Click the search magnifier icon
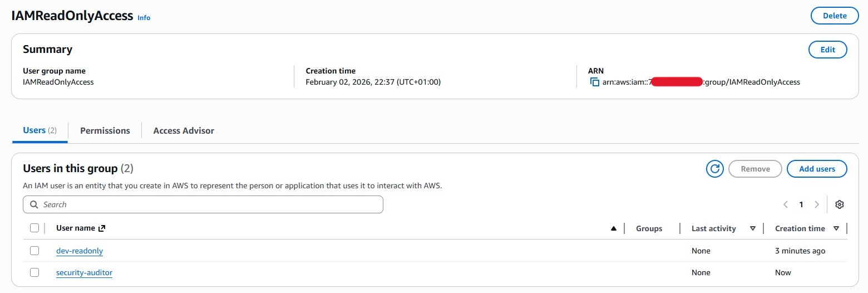This screenshot has width=868, height=293. (34, 204)
